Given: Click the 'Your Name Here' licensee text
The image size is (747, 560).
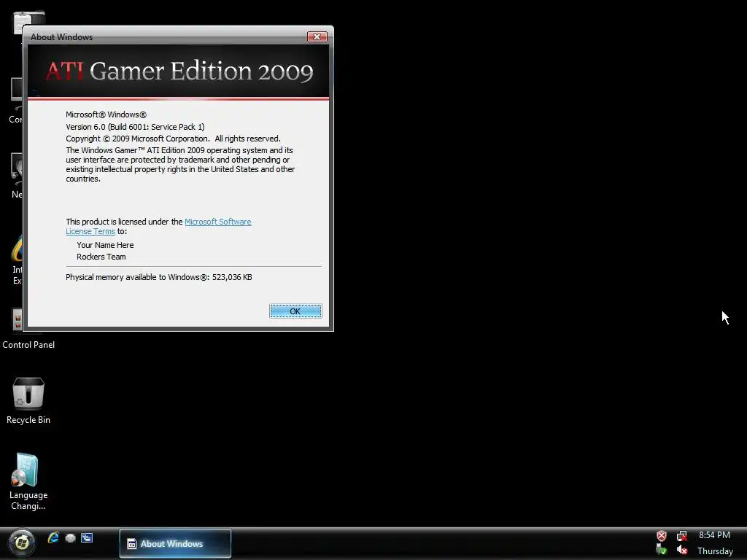Looking at the screenshot, I should 105,245.
